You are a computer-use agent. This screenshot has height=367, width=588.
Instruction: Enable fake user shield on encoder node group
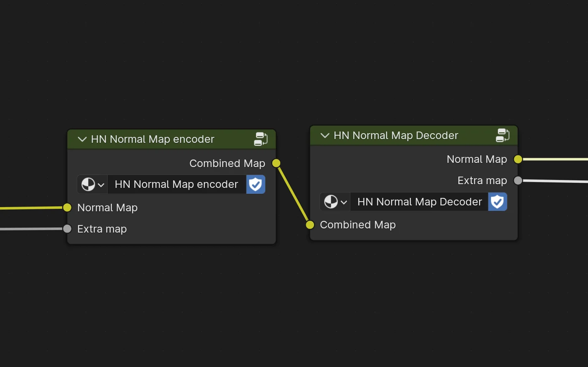pyautogui.click(x=255, y=184)
